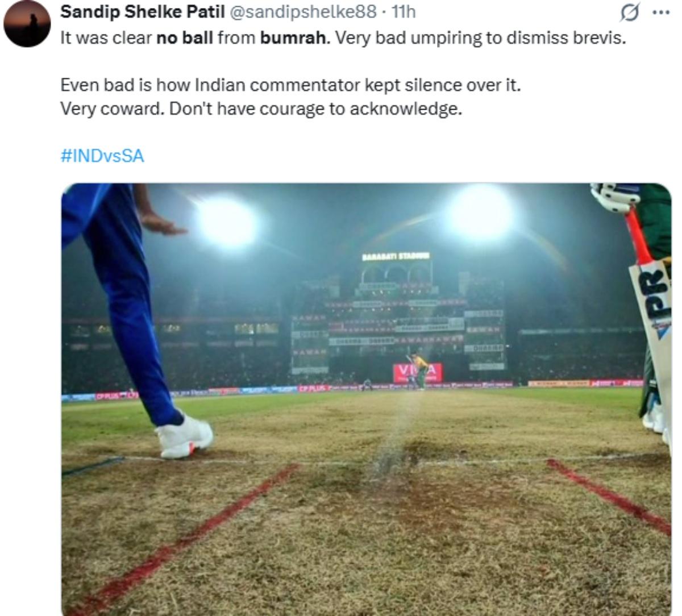
Task: Click Sandip Shelke Patil's profile avatar
Action: click(27, 24)
